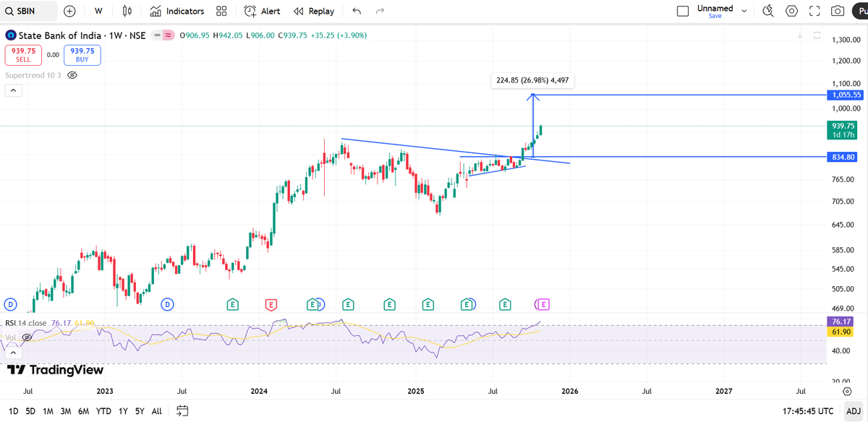Open the TradingView logo link
868x422 pixels.
coord(55,370)
